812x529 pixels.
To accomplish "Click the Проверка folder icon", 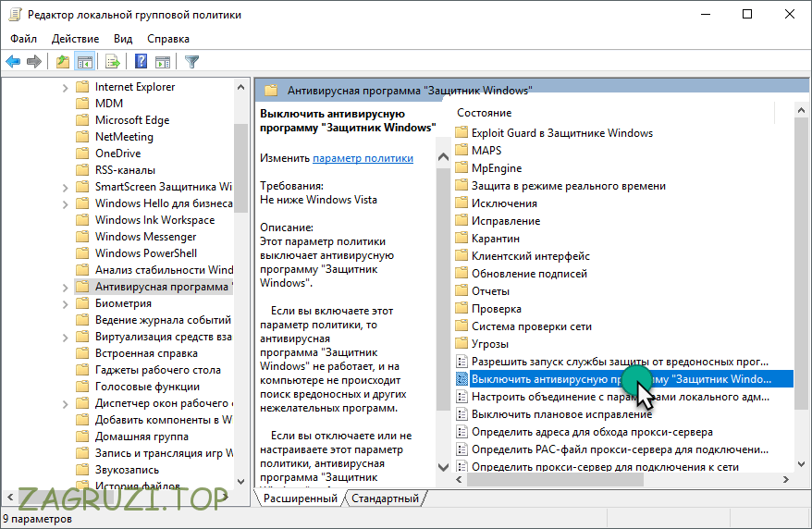I will coord(461,309).
